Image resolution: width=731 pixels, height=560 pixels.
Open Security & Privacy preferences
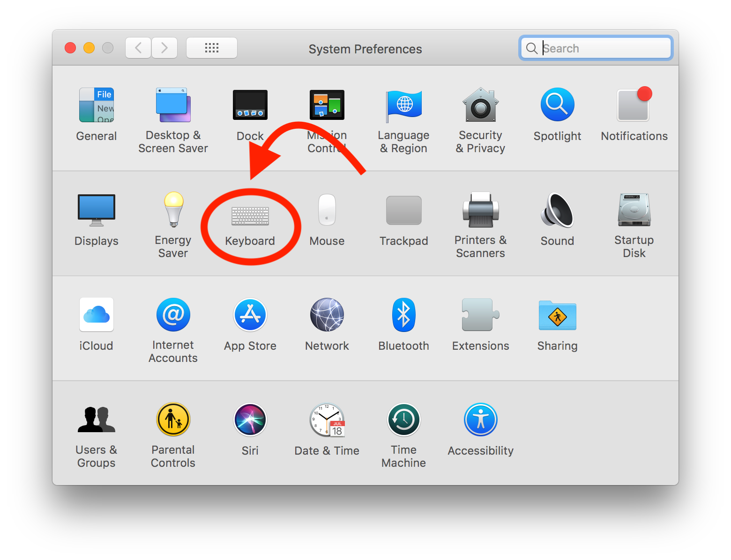[x=480, y=105]
